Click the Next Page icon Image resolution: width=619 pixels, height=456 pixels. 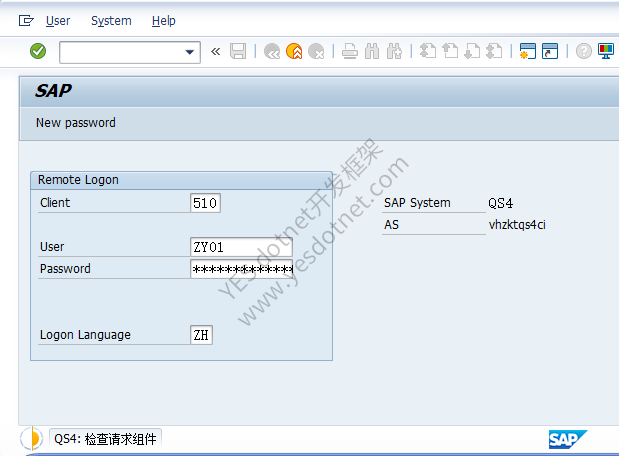[472, 51]
